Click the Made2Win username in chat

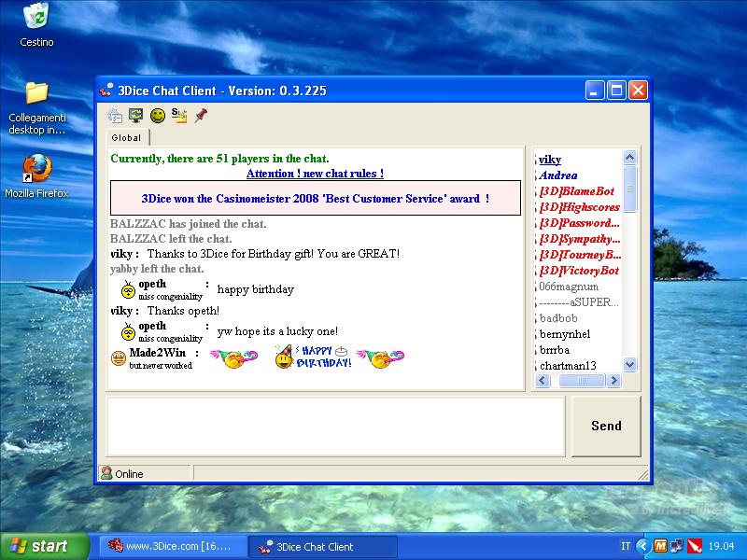tap(158, 353)
